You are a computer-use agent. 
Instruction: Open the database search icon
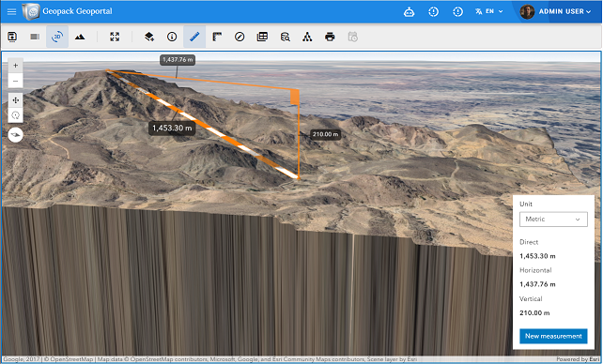point(285,37)
